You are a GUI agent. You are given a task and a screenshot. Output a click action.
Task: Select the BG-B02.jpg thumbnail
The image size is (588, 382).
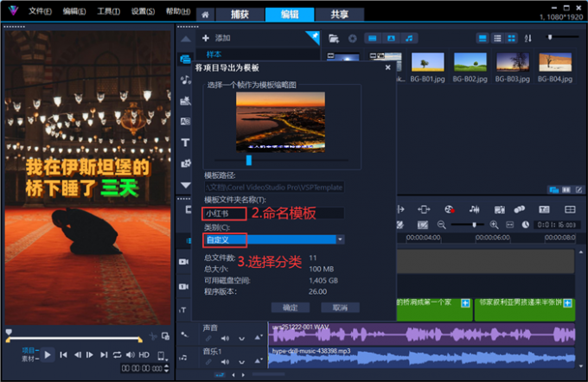tap(470, 66)
